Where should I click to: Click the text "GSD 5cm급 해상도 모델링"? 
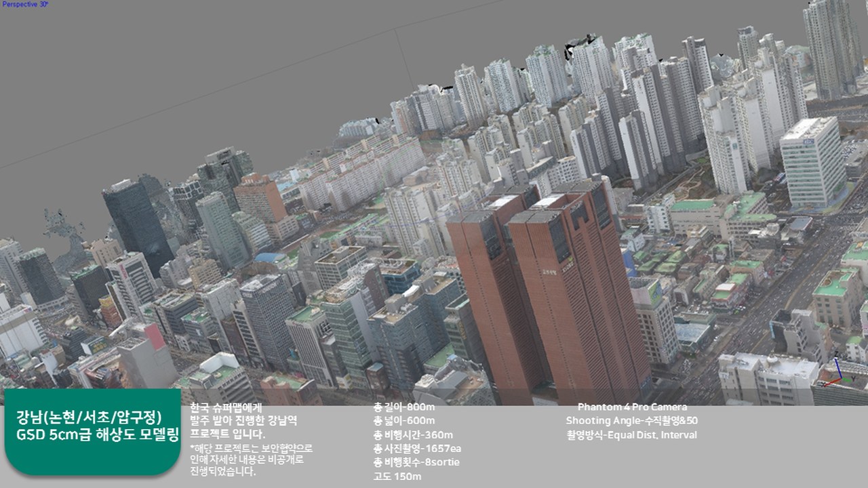coord(96,436)
